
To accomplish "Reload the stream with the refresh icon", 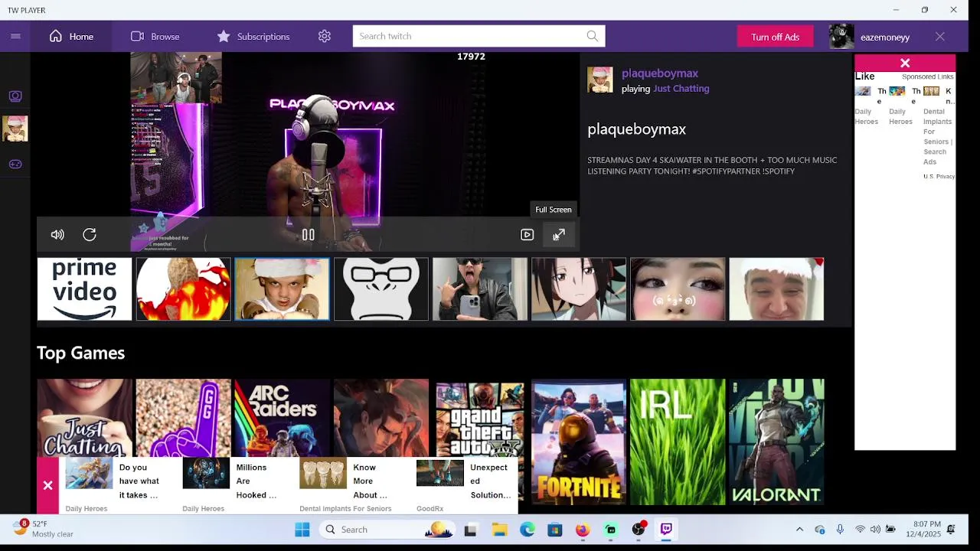I will 90,235.
